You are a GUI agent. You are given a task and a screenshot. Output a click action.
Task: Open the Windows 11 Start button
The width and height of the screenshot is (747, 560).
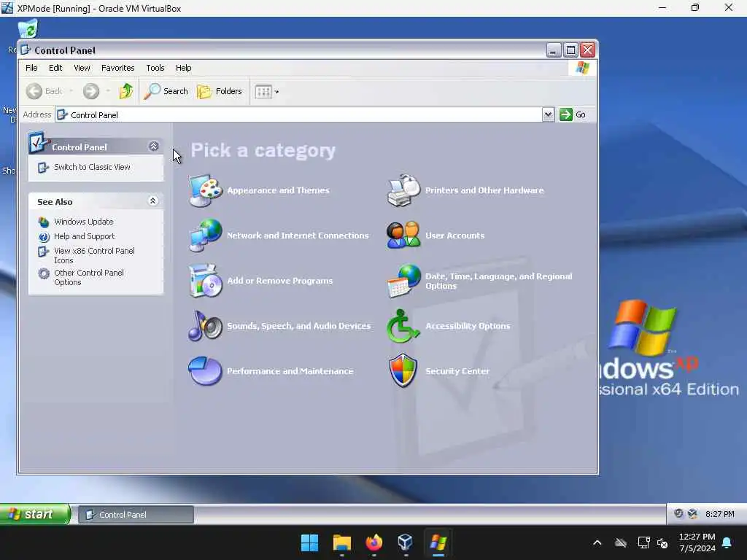309,542
